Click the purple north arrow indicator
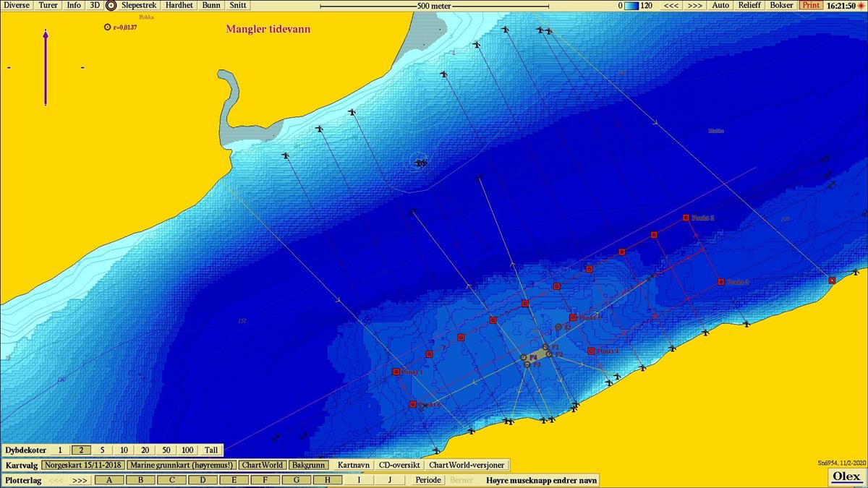Viewport: 868px width, 488px height. (x=46, y=67)
